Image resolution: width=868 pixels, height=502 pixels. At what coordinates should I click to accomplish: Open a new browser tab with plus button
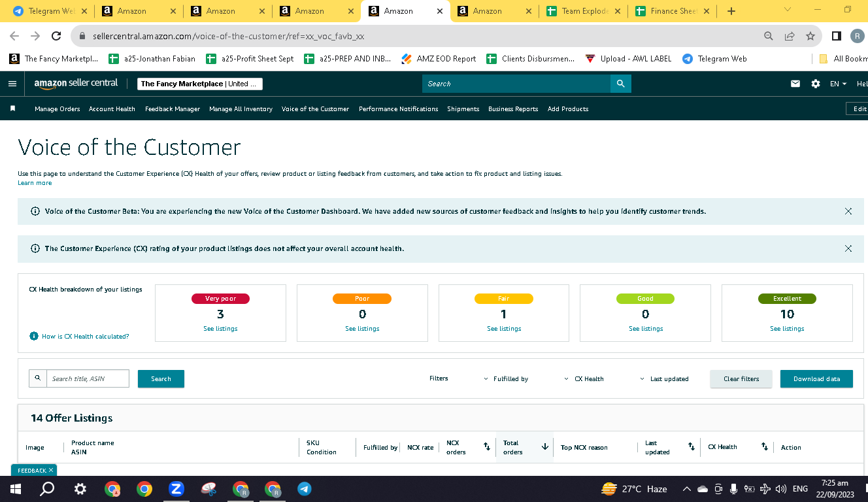731,11
